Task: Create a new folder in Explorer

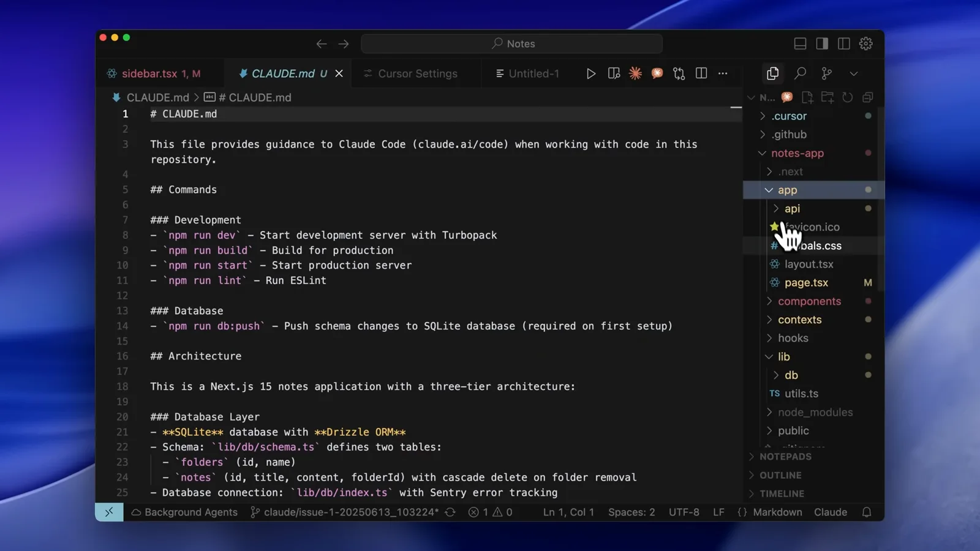Action: click(827, 97)
